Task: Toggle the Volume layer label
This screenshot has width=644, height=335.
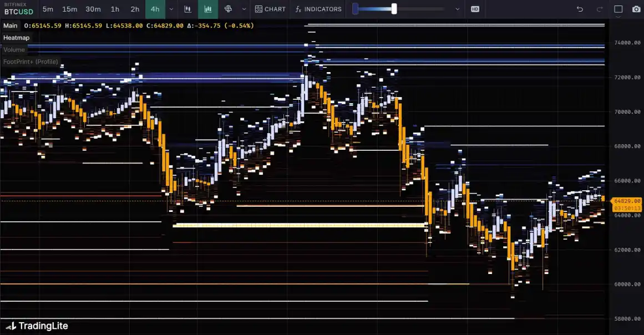Action: coord(14,50)
